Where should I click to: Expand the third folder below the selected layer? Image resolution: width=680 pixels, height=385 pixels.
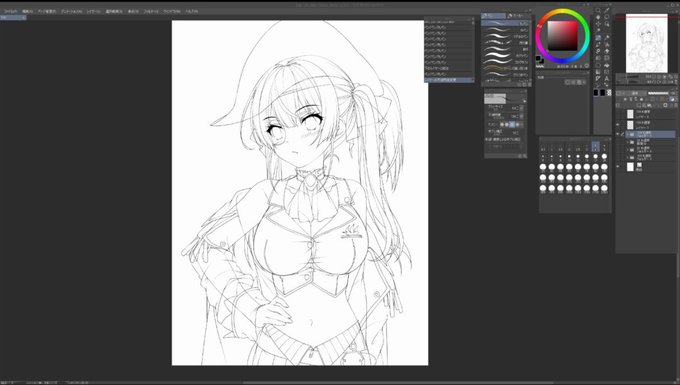click(628, 157)
